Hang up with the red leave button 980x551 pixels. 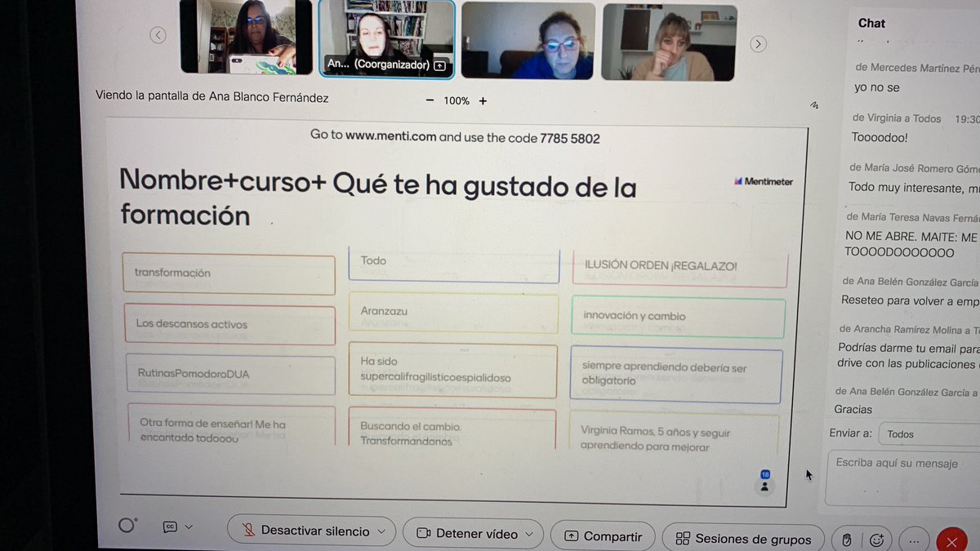951,540
